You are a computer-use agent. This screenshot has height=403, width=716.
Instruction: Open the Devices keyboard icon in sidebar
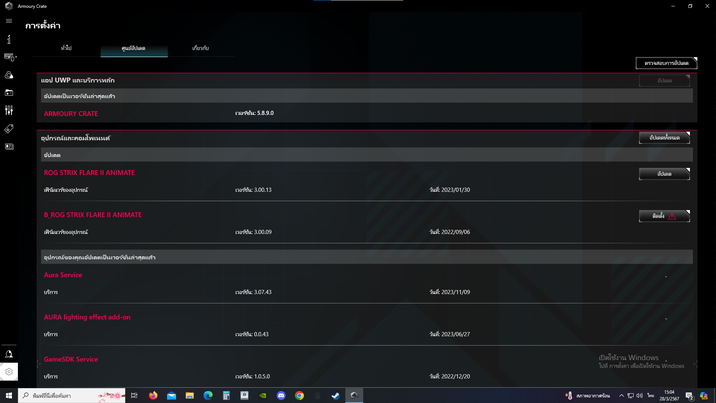9,57
